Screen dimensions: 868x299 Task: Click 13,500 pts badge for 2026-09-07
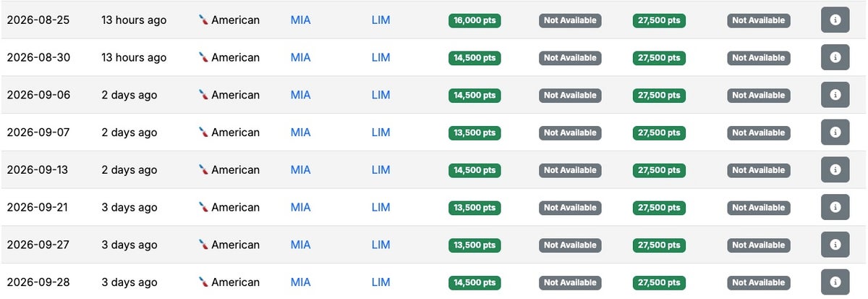475,132
